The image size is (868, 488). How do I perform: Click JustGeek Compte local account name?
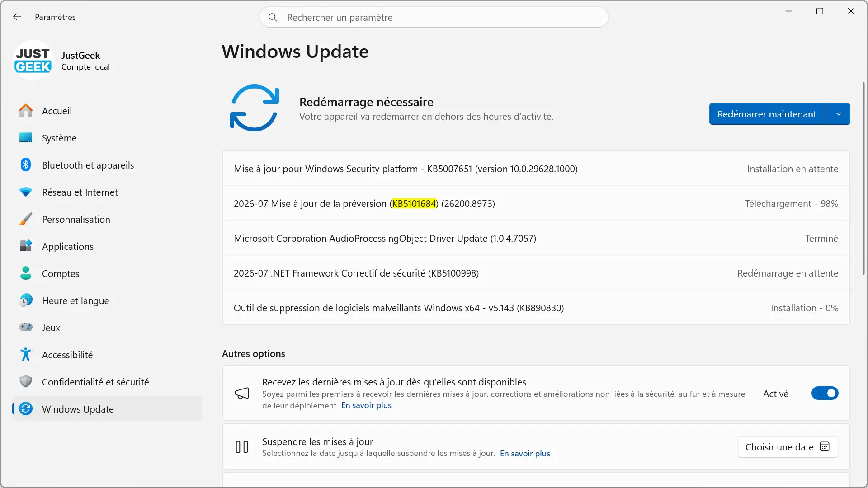85,61
